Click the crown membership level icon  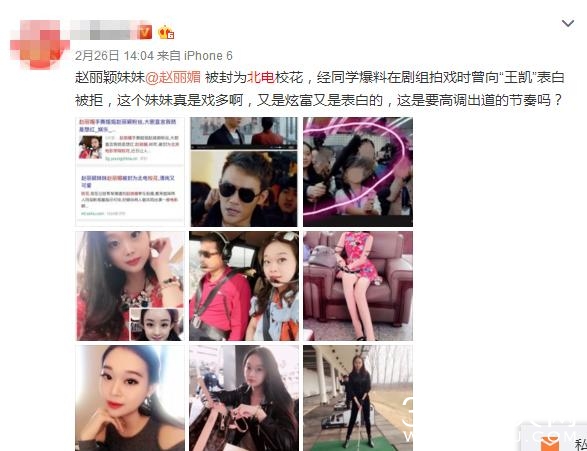pyautogui.click(x=166, y=32)
